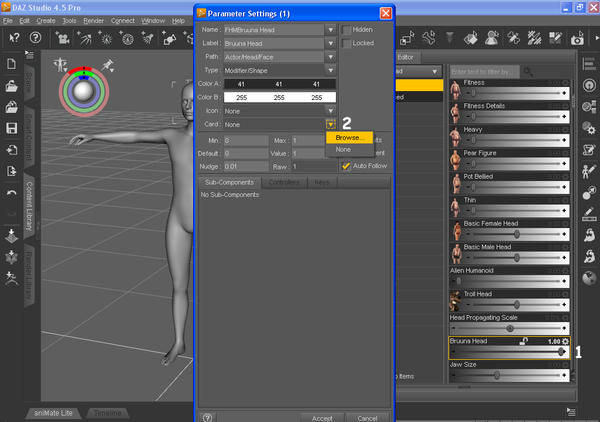Click the Cancel button
Viewport: 600px width, 422px height.
(367, 418)
